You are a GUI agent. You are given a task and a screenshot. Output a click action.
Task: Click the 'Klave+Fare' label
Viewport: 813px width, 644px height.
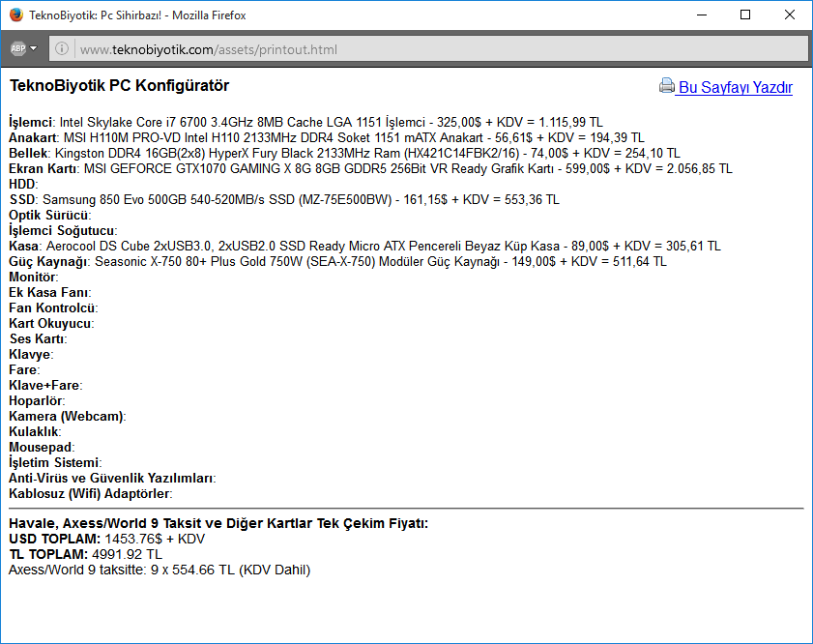click(x=45, y=385)
